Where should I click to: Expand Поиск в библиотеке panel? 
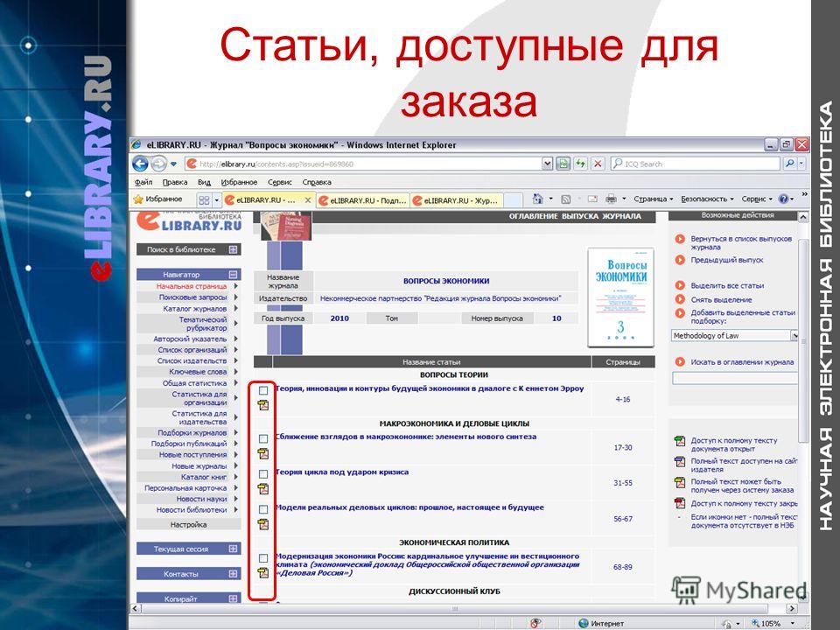point(233,249)
